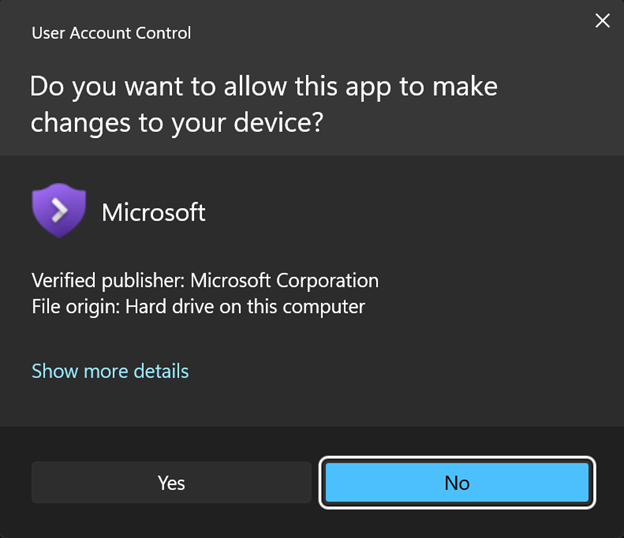Click the dark gray Yes button
This screenshot has height=538, width=624.
tap(171, 483)
